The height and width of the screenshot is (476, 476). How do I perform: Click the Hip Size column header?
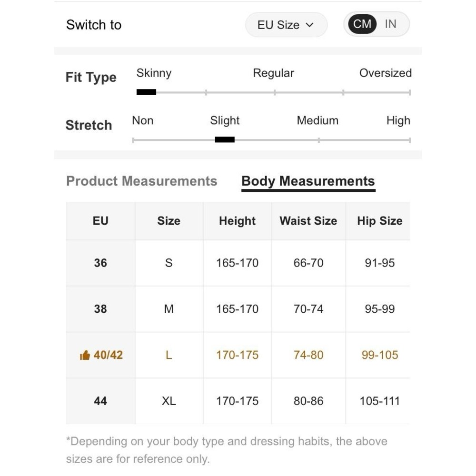379,221
